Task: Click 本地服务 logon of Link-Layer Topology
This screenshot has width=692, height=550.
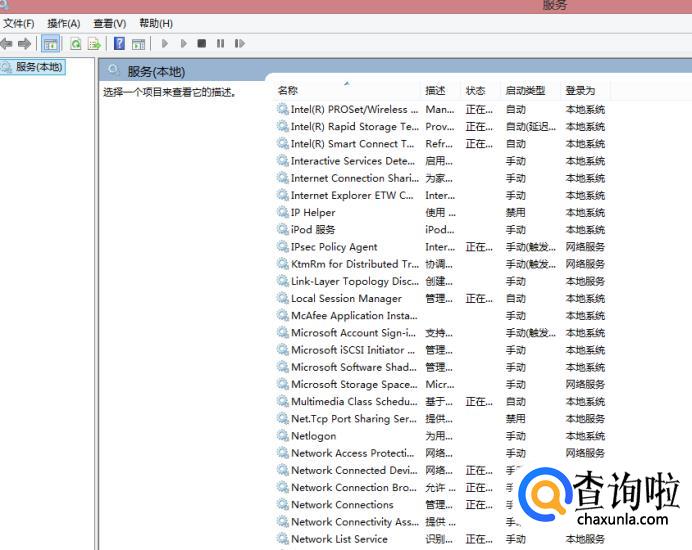Action: (585, 282)
